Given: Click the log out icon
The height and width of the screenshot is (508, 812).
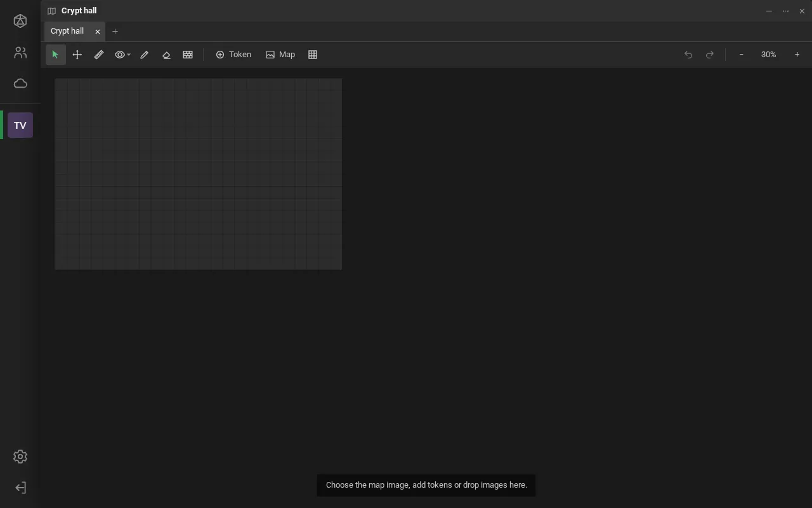Looking at the screenshot, I should 20,488.
